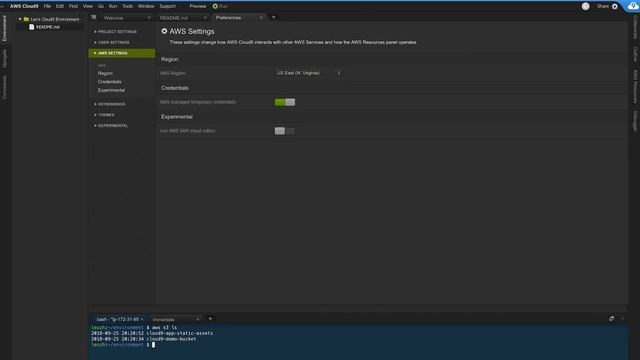Click the terminal prompt input line
Screen dimensions: 640x360
[358, 345]
